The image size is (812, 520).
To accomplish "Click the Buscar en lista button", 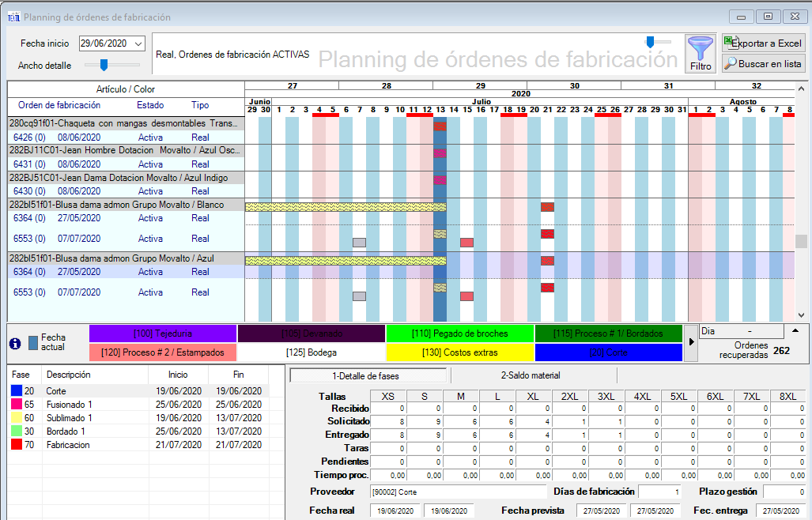I will click(x=762, y=62).
